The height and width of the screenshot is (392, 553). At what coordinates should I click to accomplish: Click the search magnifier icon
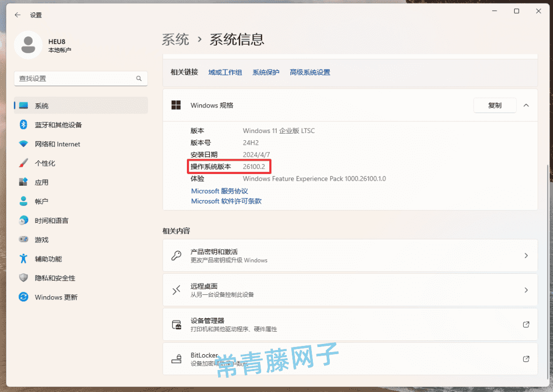click(x=139, y=78)
